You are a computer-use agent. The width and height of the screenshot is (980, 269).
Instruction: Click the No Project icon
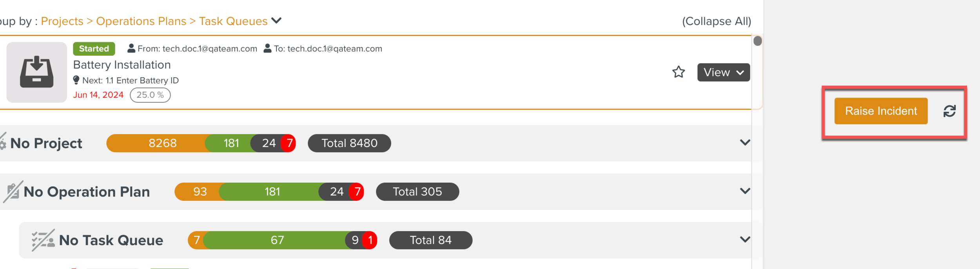3,142
